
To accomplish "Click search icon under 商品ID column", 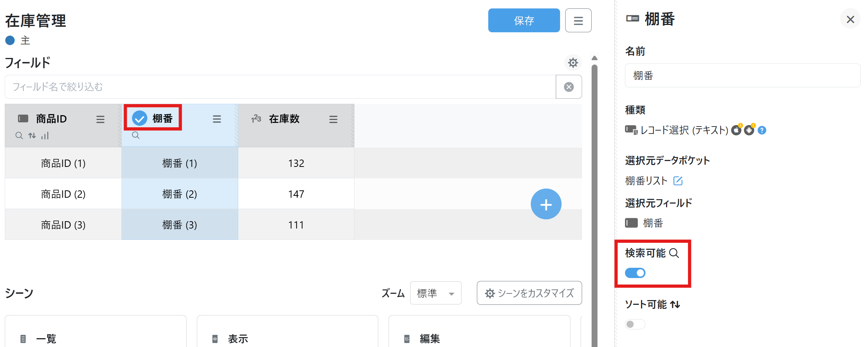I will (19, 136).
